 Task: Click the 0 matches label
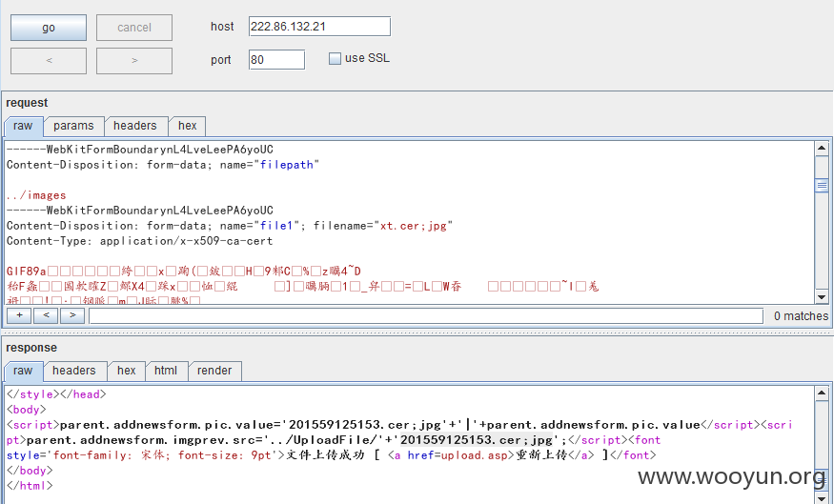801,316
